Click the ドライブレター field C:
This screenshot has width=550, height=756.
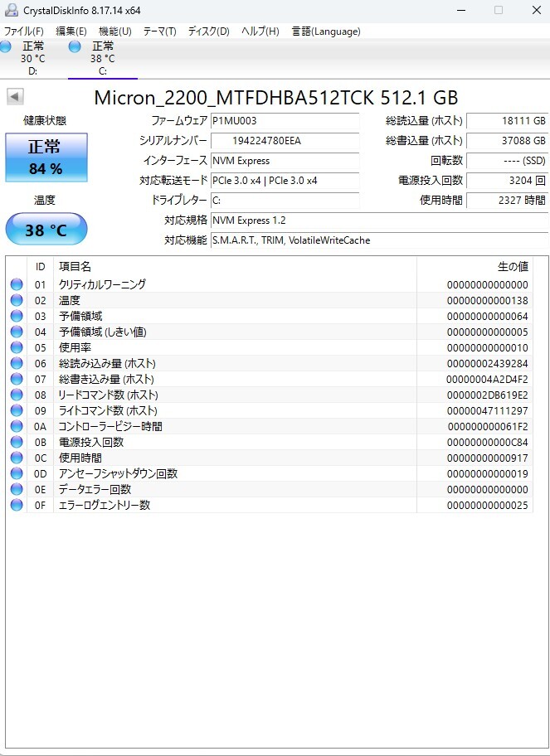(285, 201)
